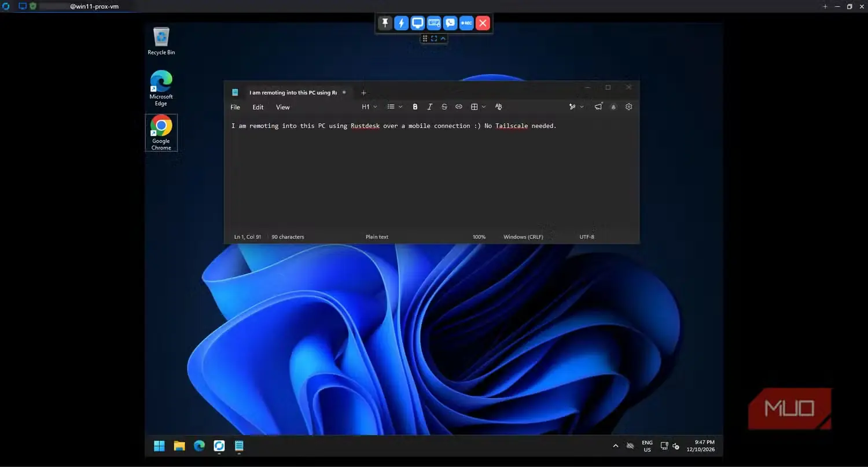
Task: Click Windows (CRLF) line ending entry
Action: tap(523, 237)
